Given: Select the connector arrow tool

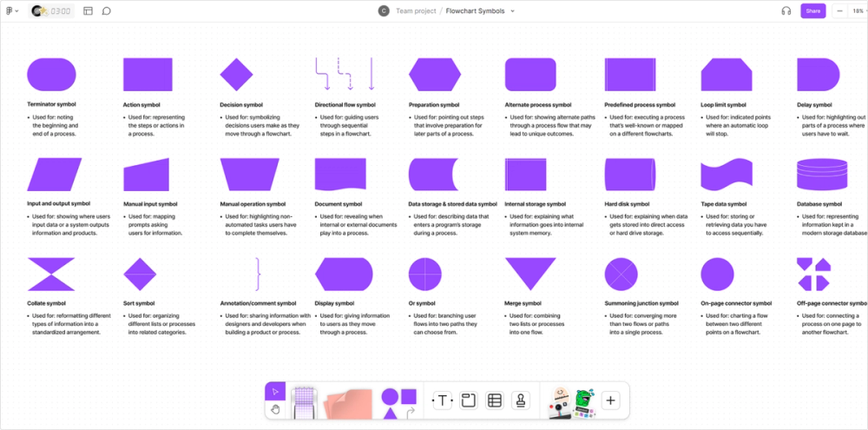Looking at the screenshot, I should 411,413.
